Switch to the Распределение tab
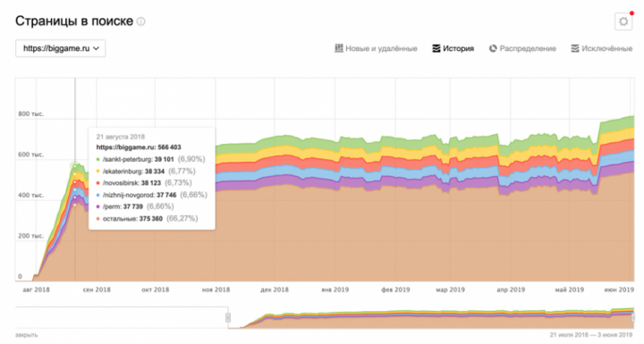The image size is (644, 344). [522, 48]
